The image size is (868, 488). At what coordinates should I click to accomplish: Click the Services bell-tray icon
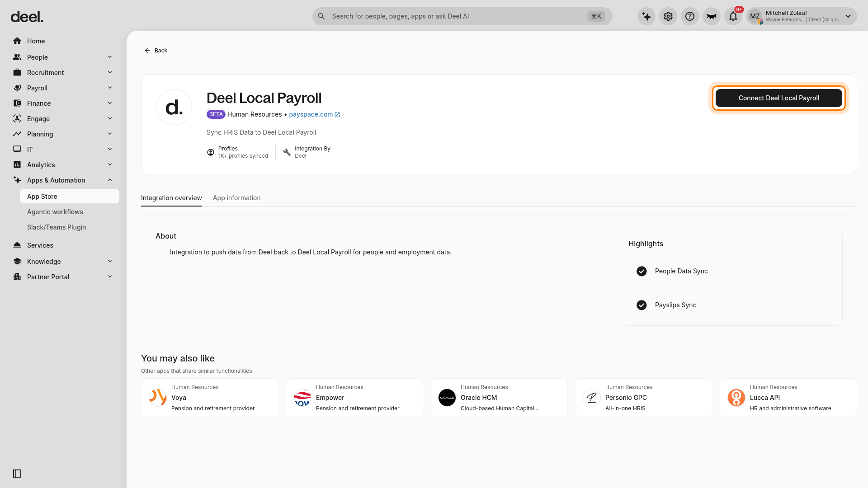(x=17, y=245)
